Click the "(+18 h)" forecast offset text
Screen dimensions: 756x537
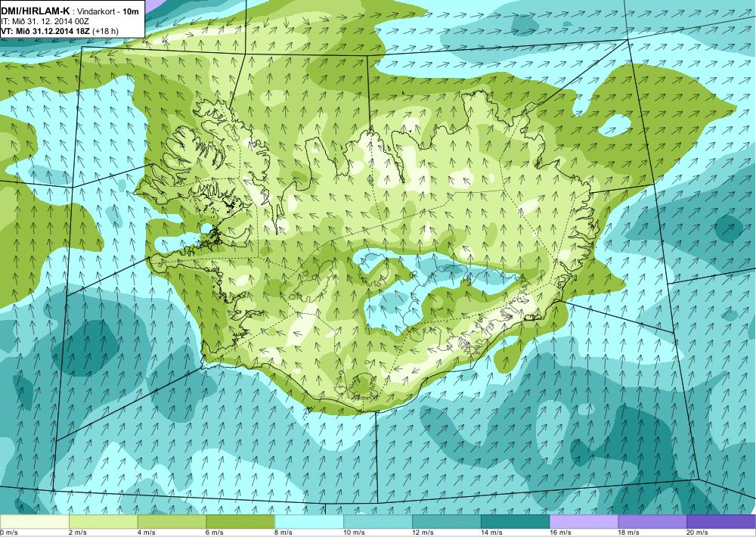(x=104, y=31)
